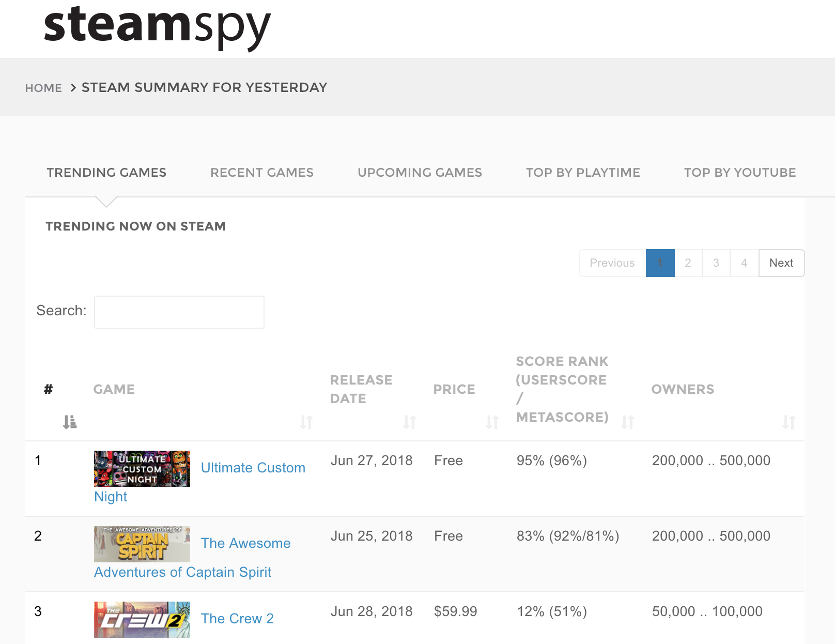Select owners cell in Captain Spirit row
Image resolution: width=835 pixels, height=644 pixels.
[711, 536]
